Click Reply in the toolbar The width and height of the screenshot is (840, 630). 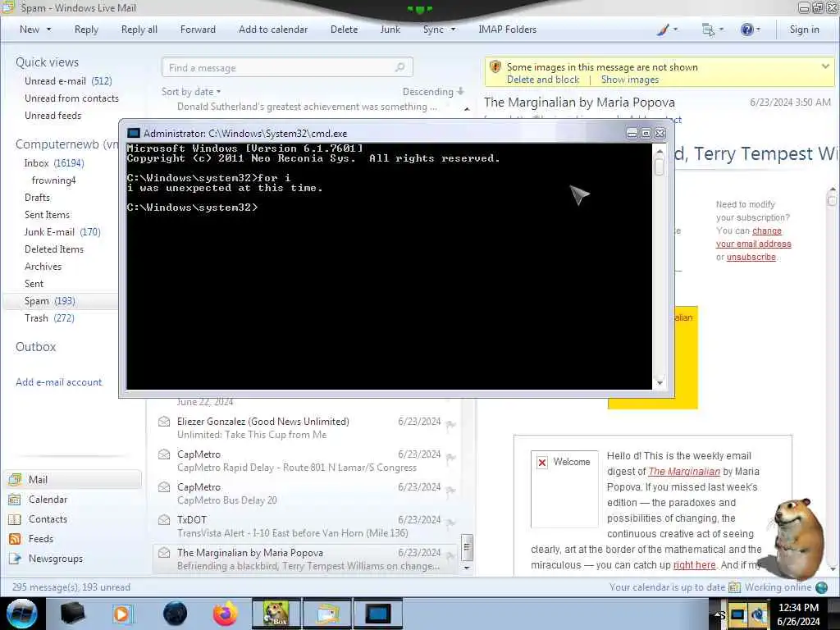tap(86, 30)
